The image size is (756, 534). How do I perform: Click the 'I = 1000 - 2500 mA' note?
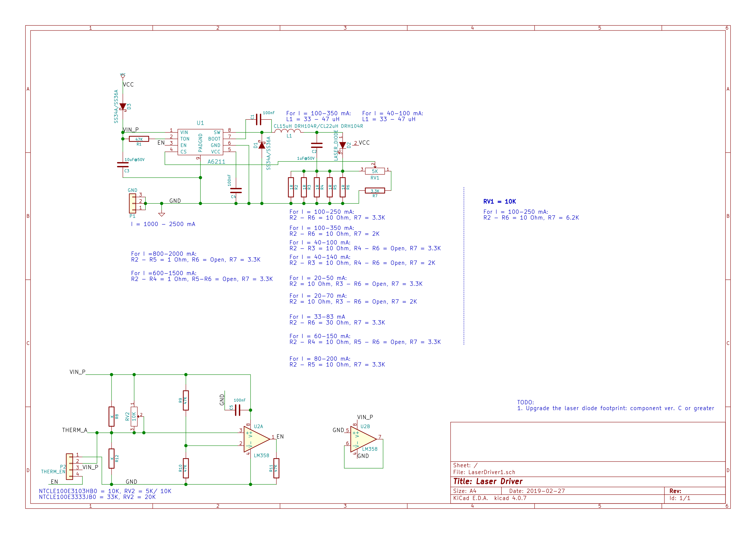[x=163, y=224]
